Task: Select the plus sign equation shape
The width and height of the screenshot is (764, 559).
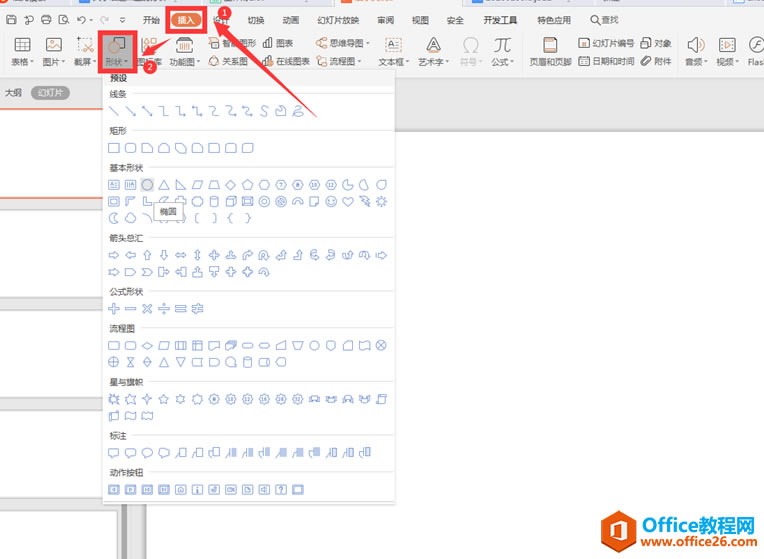Action: tap(114, 308)
